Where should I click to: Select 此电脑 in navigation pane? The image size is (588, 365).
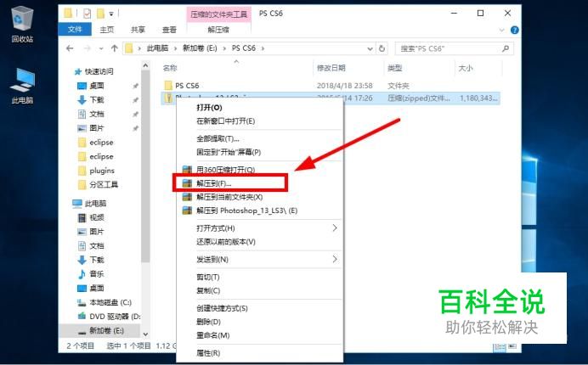95,203
